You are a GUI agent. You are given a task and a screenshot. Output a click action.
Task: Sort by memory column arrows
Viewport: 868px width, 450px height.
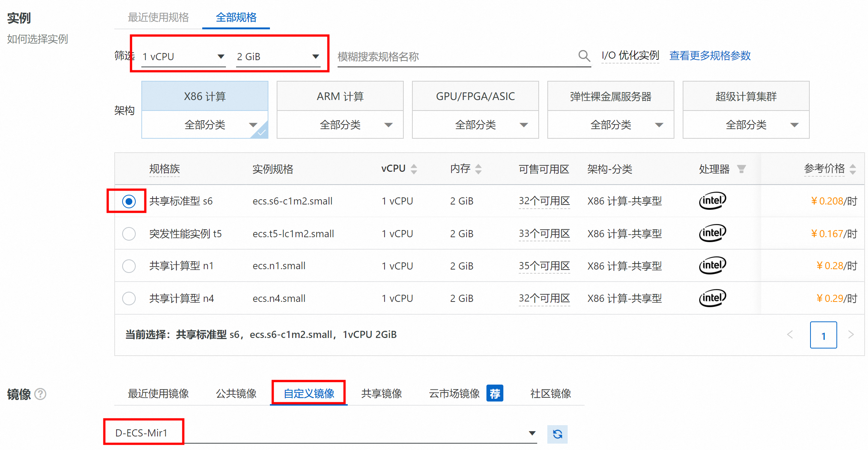(x=478, y=169)
